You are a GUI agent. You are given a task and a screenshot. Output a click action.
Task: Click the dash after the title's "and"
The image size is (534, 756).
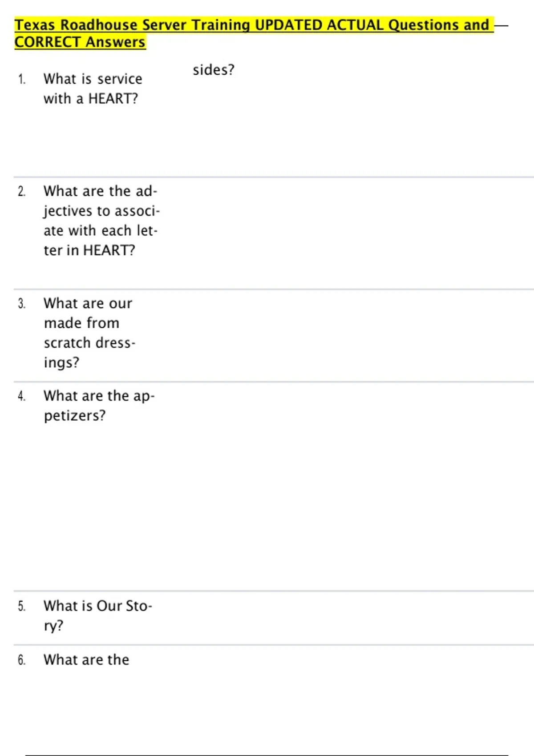501,26
